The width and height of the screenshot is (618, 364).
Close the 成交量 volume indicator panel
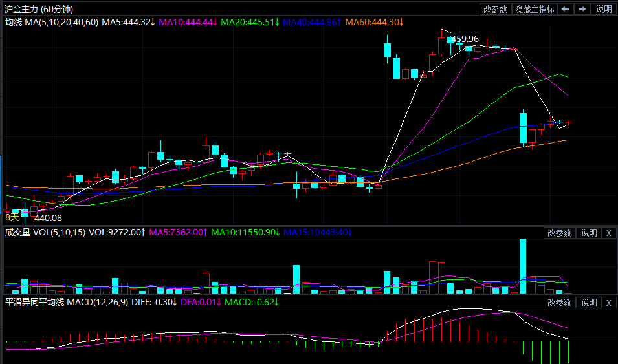(x=608, y=233)
